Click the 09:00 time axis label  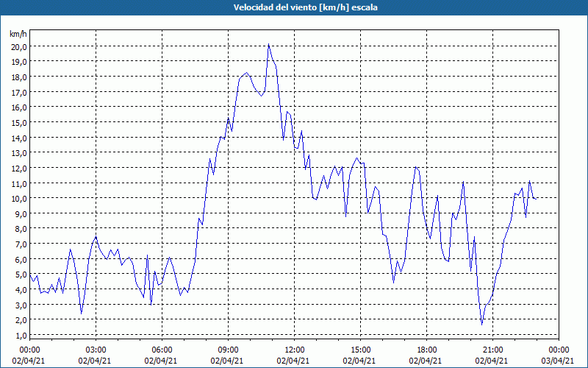(228, 350)
